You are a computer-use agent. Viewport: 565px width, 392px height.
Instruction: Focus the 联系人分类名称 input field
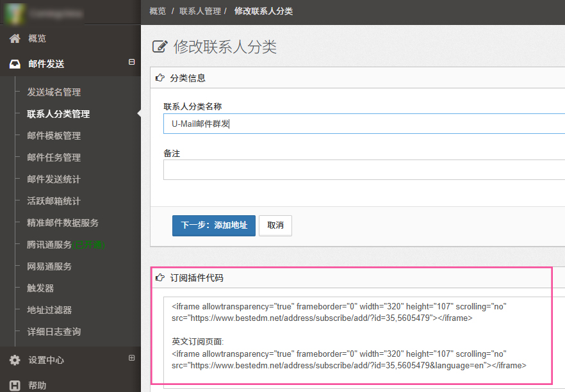click(x=362, y=124)
